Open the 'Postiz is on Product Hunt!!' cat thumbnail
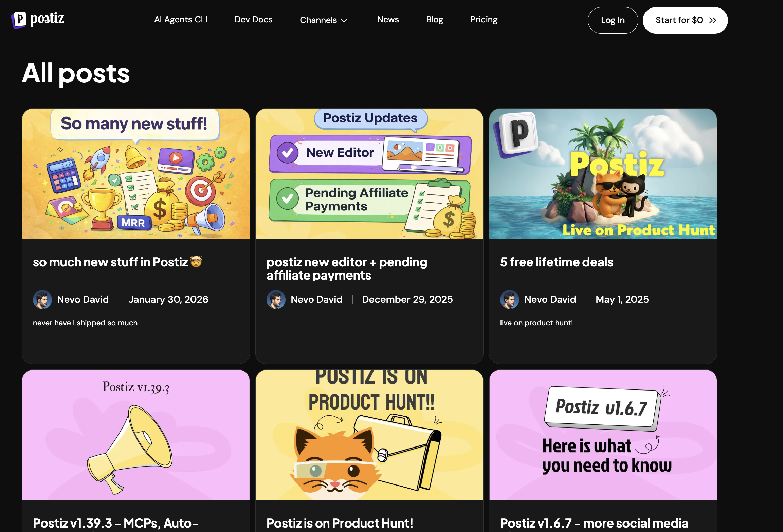Image resolution: width=783 pixels, height=532 pixels. pyautogui.click(x=369, y=435)
